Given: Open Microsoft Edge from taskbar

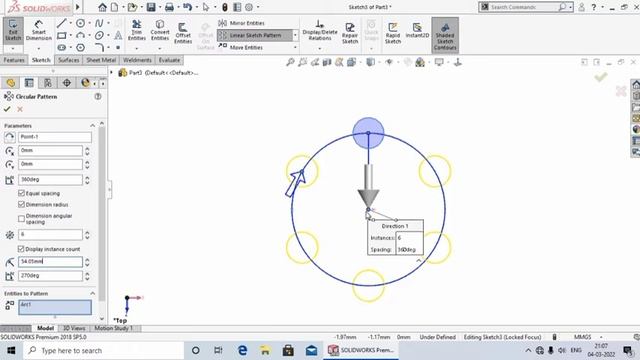Looking at the screenshot, I should pyautogui.click(x=242, y=350).
